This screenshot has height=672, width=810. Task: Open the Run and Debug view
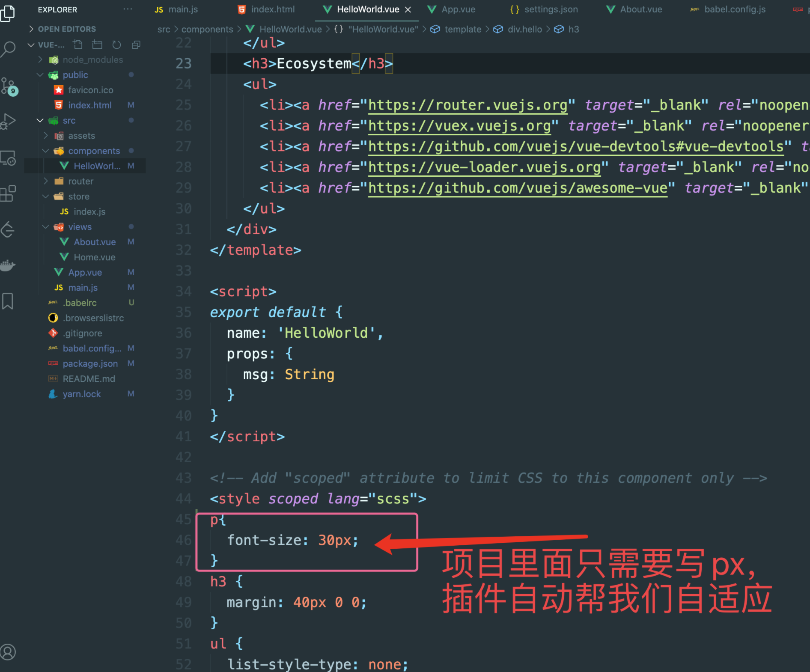pyautogui.click(x=8, y=121)
